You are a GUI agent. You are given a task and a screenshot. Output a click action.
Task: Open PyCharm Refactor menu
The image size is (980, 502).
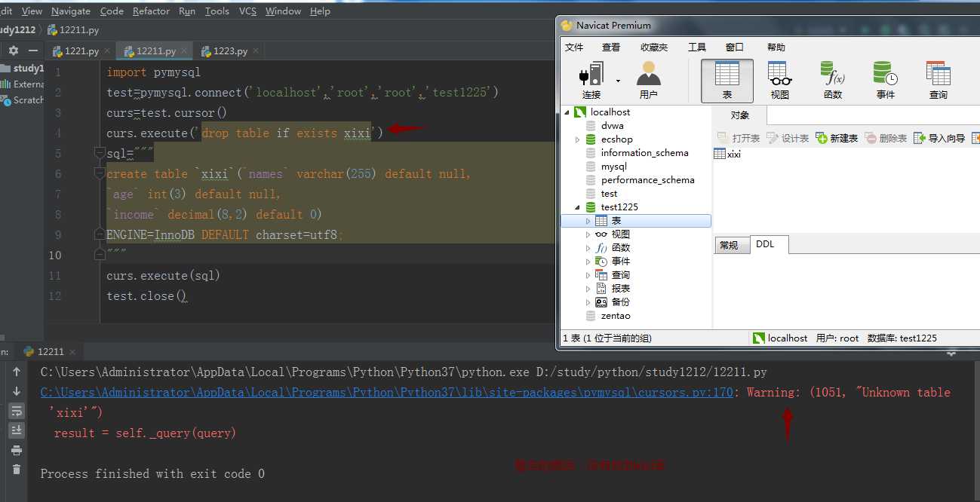point(151,11)
